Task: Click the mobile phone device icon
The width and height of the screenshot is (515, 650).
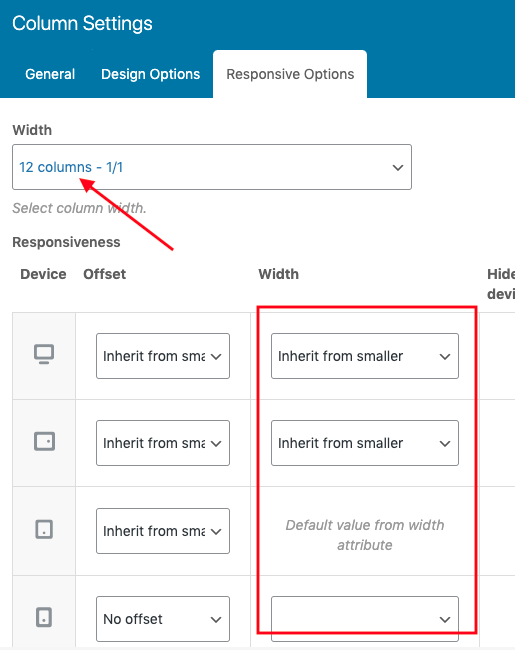Action: (44, 617)
